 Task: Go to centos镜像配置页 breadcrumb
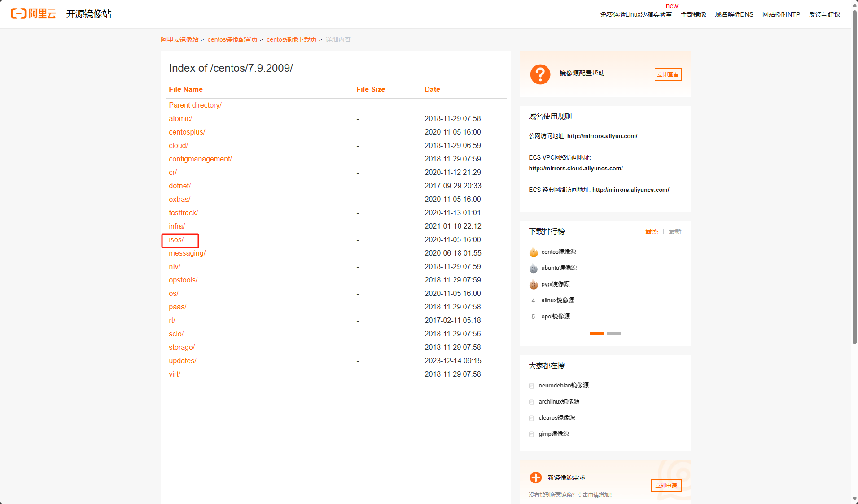(232, 39)
